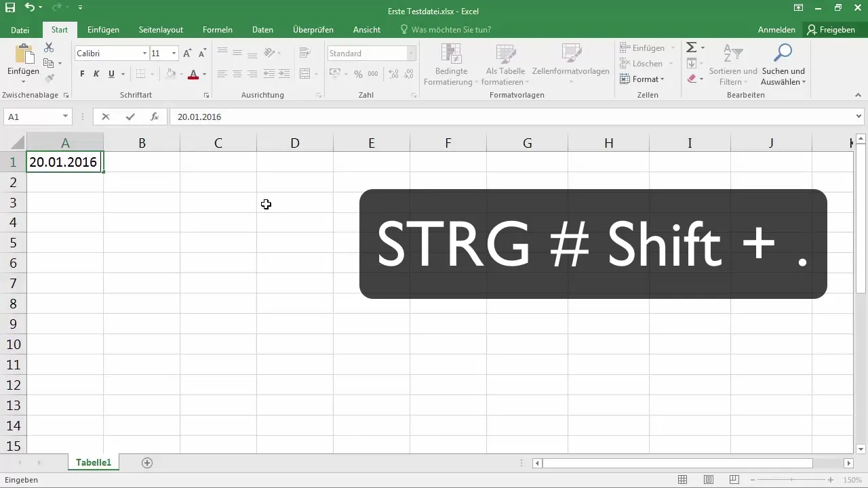Open the Datei tab
The height and width of the screenshot is (488, 868).
(20, 30)
